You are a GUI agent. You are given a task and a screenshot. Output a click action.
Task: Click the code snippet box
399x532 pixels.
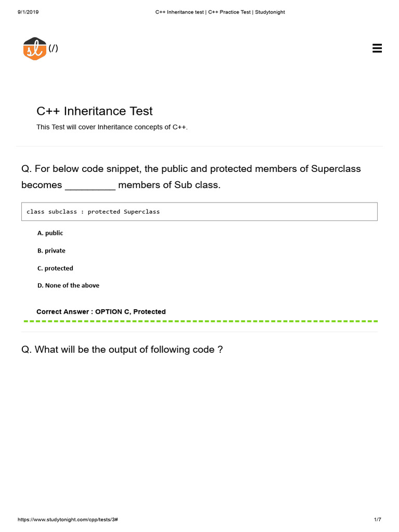click(199, 212)
